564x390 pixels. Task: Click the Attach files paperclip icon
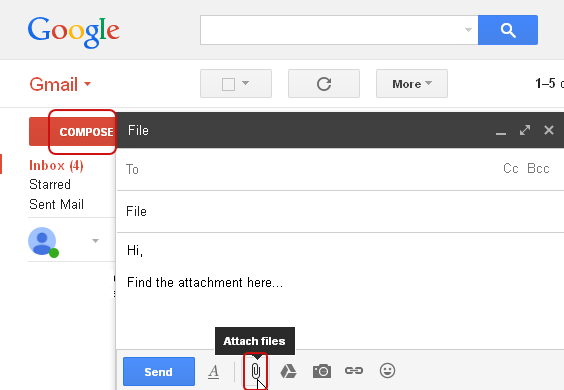pyautogui.click(x=255, y=371)
